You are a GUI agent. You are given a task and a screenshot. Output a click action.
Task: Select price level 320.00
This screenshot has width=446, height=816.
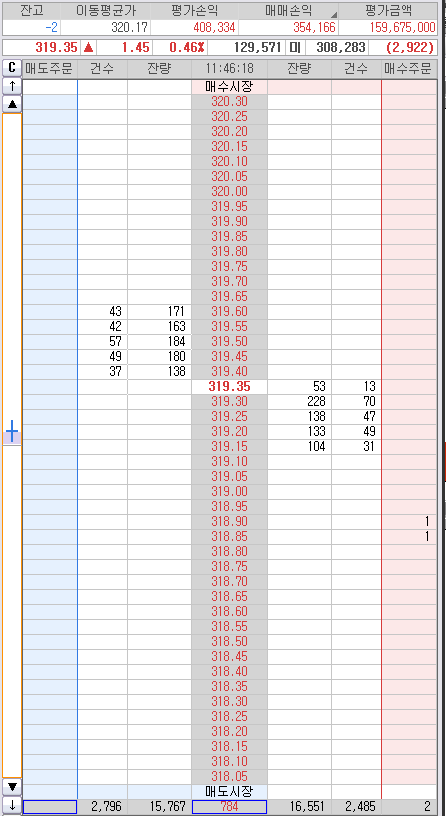(230, 192)
